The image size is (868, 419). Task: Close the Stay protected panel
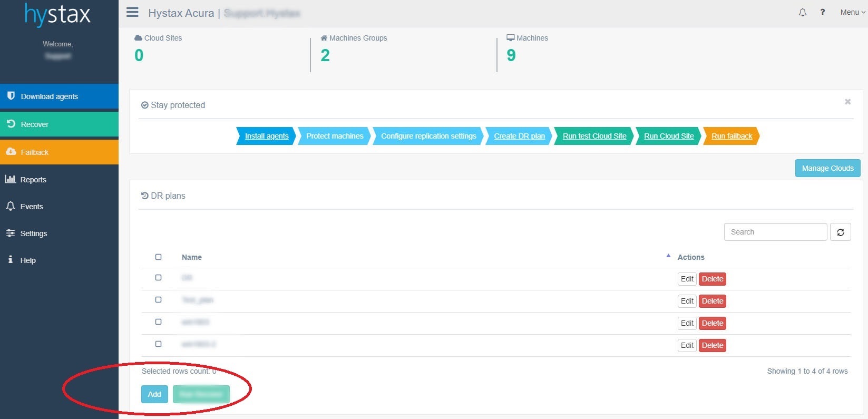tap(848, 102)
